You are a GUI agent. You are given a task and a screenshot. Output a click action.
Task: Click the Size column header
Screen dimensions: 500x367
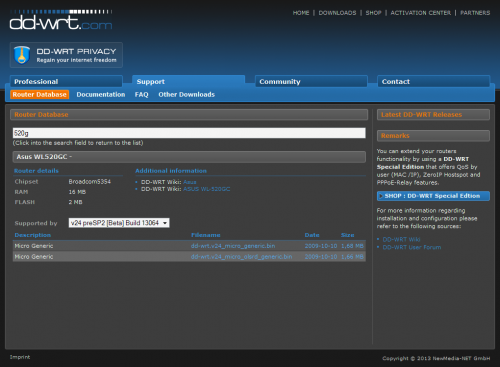point(347,235)
